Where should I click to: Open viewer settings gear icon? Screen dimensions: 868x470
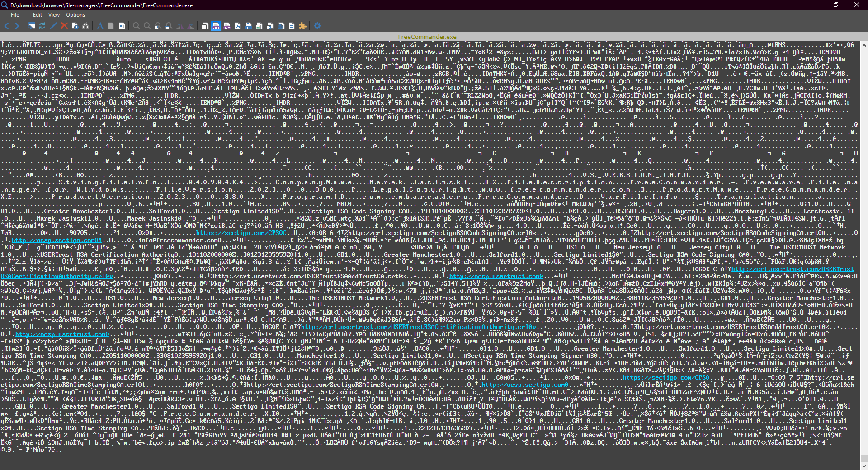coord(317,26)
